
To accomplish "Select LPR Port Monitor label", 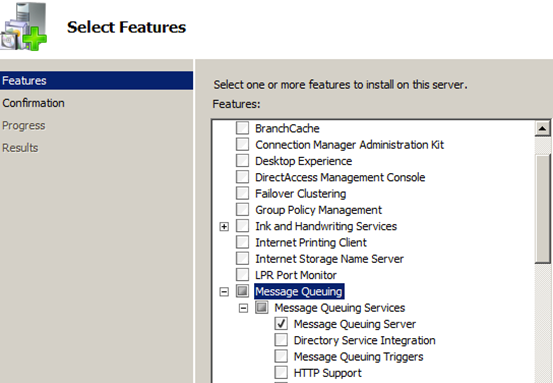I will [296, 275].
